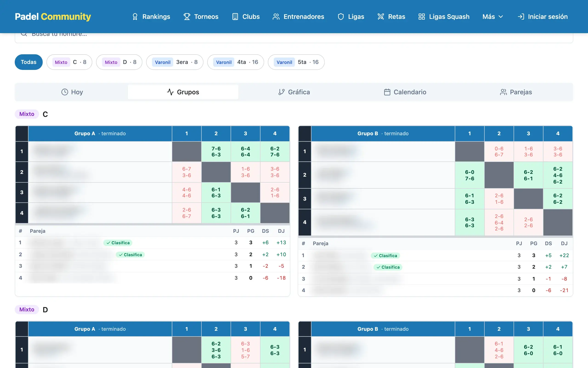Click the Retas crossed swords icon

[381, 17]
